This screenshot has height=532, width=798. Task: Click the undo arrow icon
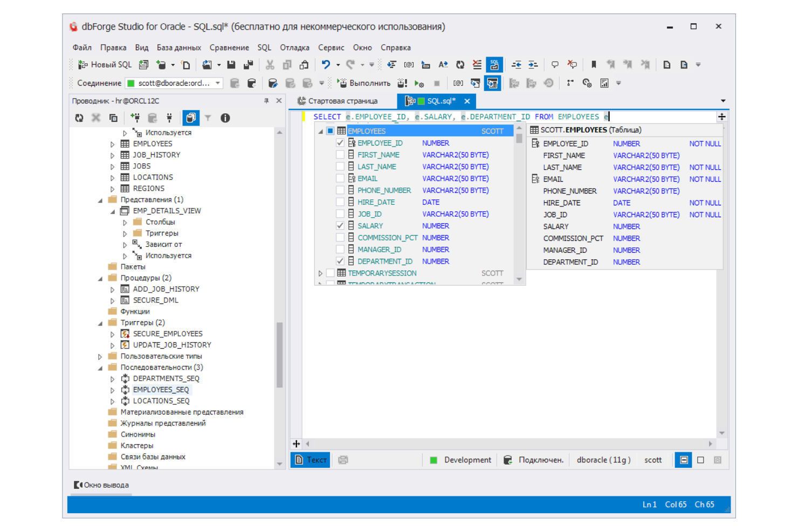pos(326,65)
